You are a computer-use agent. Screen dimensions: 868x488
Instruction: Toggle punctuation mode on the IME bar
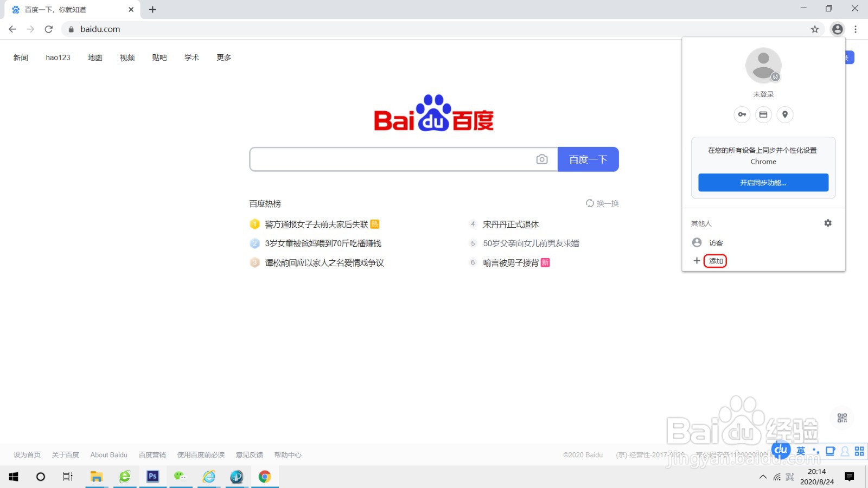click(x=815, y=451)
